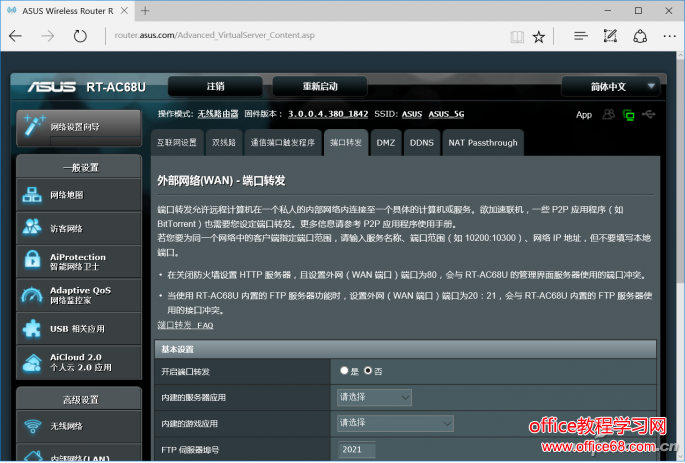Image resolution: width=685 pixels, height=463 pixels.
Task: Click the 重新启动 reboot button
Action: (x=320, y=86)
